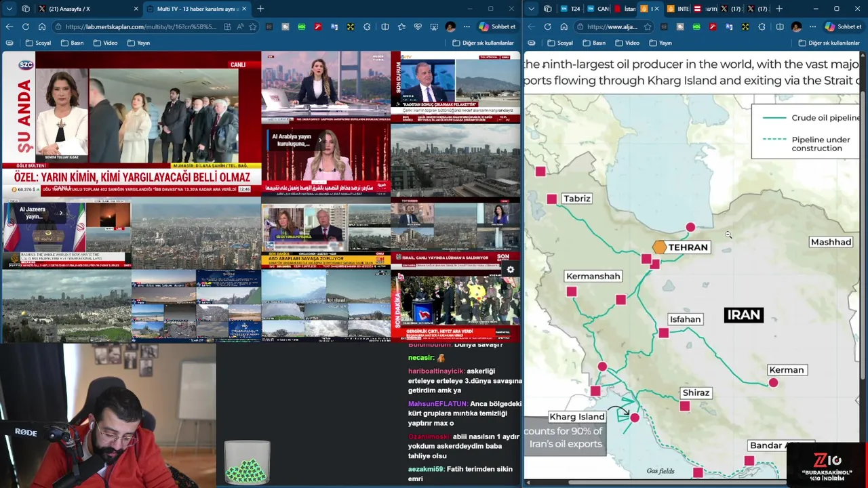Expand Diğer sık kullanılanlar in left browser
The image size is (868, 488).
(483, 43)
